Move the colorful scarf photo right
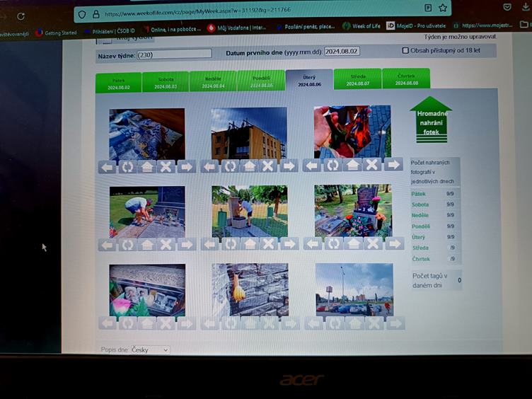The height and width of the screenshot is (399, 532). tap(393, 165)
